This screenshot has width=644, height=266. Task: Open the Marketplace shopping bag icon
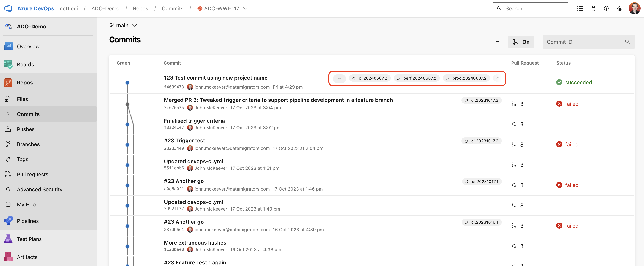coord(593,8)
